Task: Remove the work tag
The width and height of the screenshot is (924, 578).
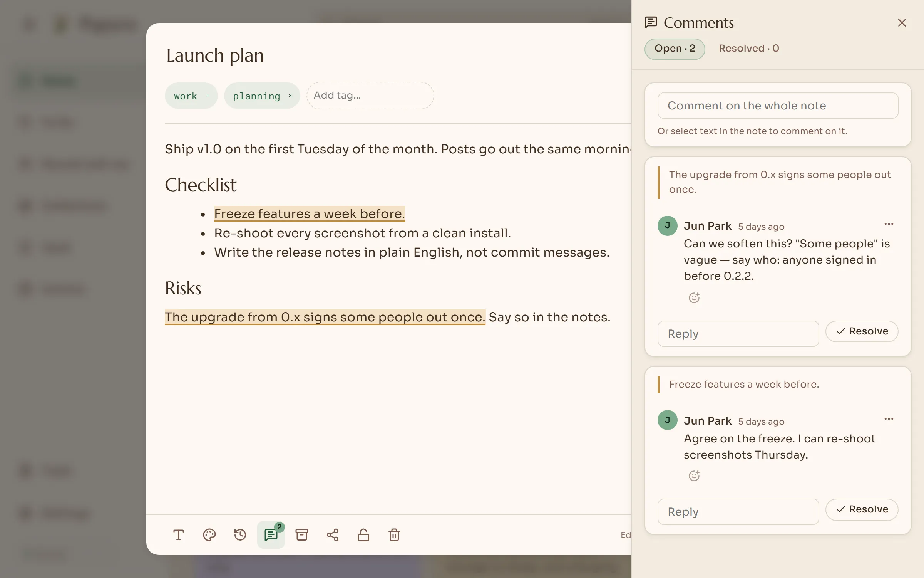Action: click(x=208, y=96)
